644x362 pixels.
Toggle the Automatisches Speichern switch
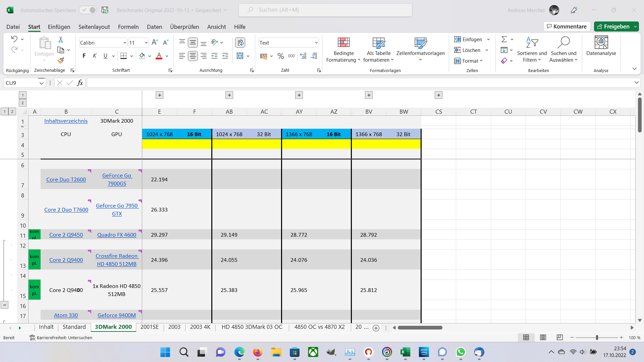tap(88, 10)
